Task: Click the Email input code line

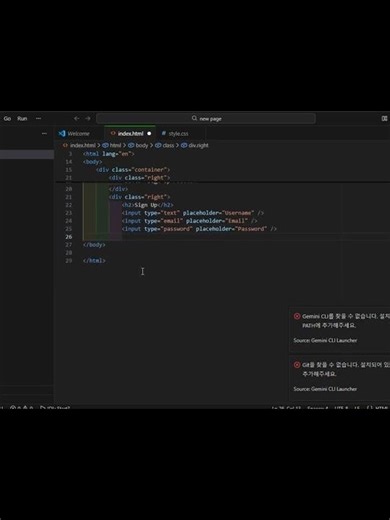Action: [x=189, y=221]
